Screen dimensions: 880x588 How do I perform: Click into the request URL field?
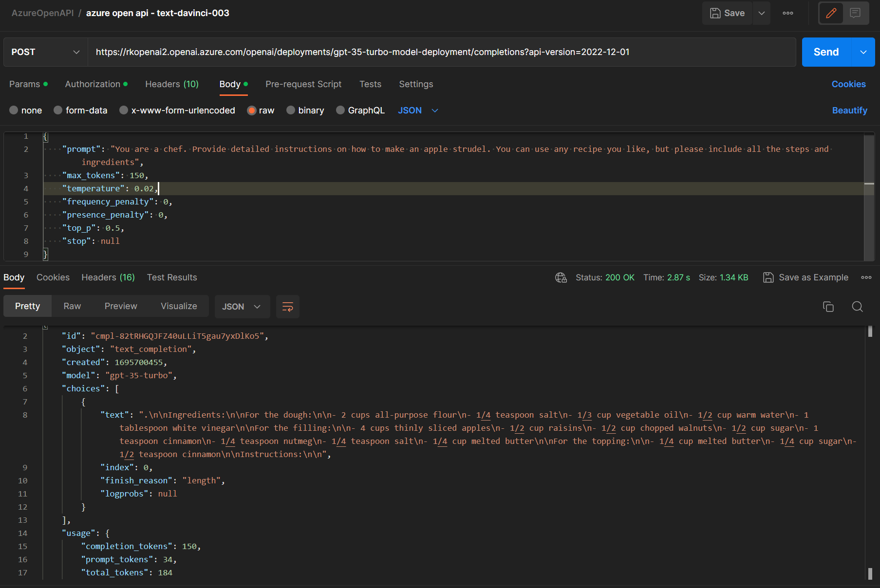click(x=438, y=52)
